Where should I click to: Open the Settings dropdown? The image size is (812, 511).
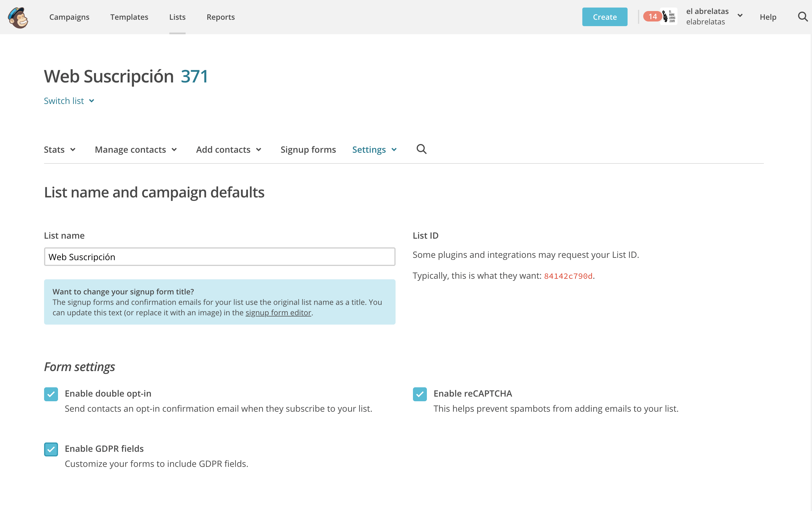(374, 150)
